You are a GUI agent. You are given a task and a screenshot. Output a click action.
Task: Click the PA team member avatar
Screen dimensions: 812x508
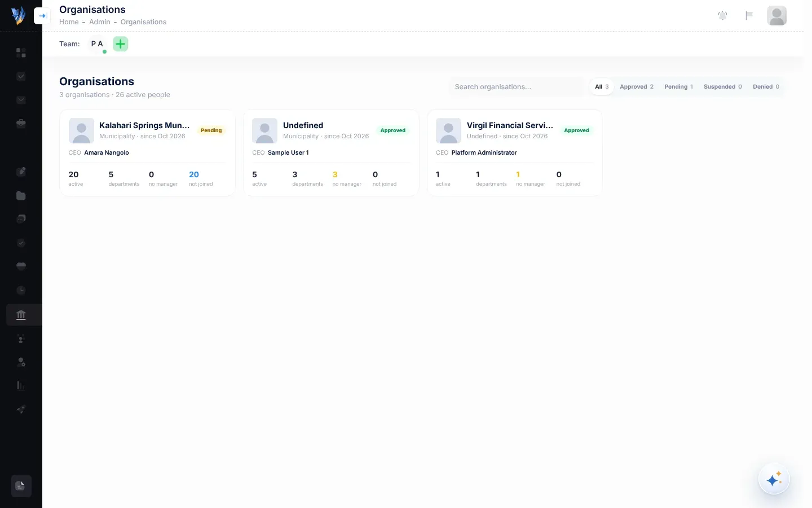(x=97, y=44)
